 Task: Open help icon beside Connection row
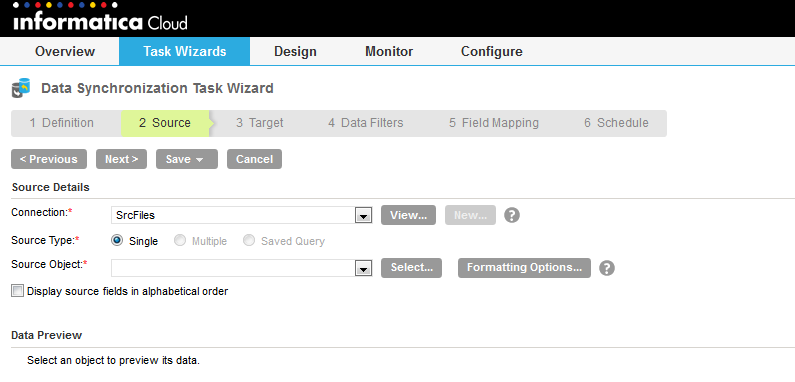[x=512, y=215]
